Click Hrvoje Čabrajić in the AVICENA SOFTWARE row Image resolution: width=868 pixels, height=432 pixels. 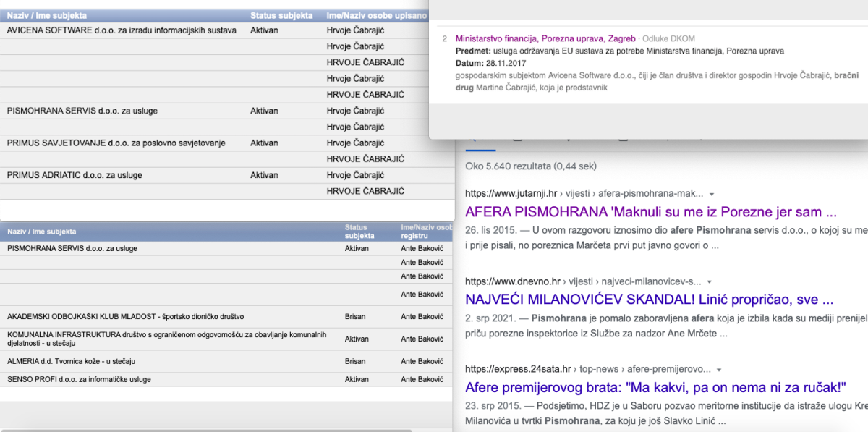click(354, 30)
